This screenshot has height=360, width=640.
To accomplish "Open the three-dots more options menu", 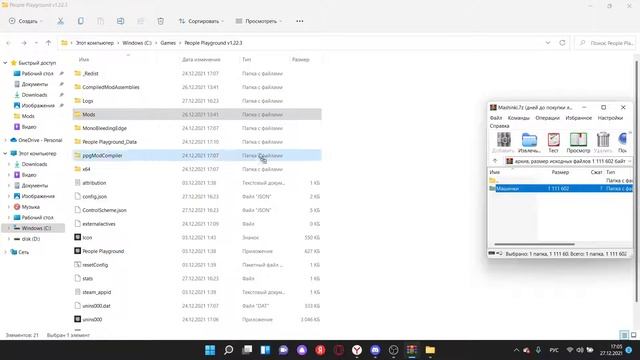I will [300, 21].
